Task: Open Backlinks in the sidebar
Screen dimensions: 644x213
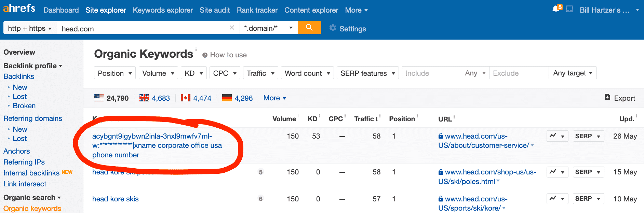Action: point(19,76)
